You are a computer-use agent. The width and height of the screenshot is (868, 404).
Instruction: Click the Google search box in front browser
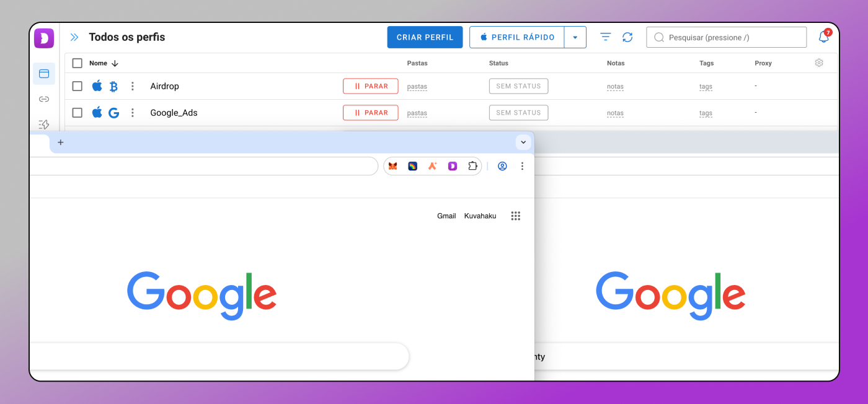(x=219, y=356)
